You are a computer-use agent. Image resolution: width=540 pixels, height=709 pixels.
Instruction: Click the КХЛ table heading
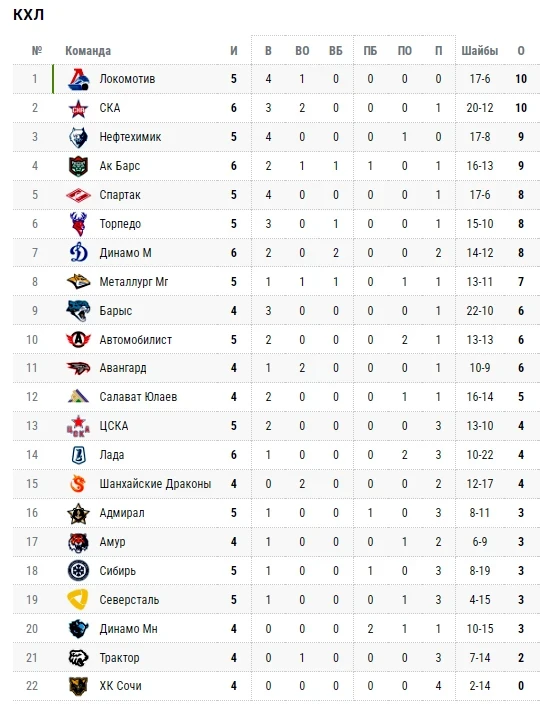[x=28, y=15]
